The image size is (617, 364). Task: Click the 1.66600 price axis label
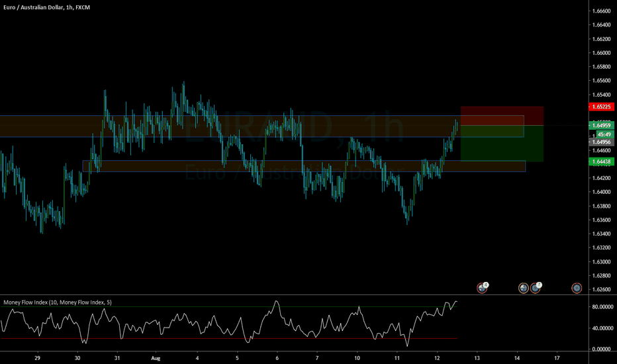[x=601, y=11]
